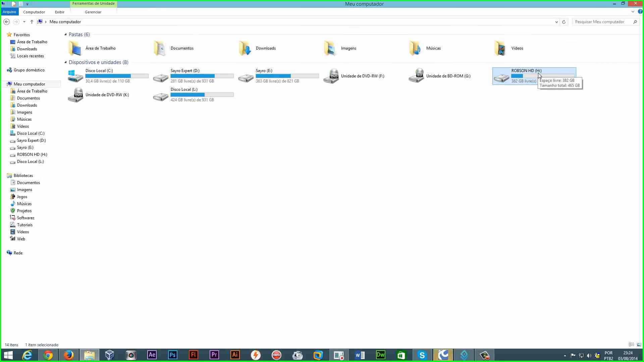Viewport: 644px width, 362px height.
Task: Open Google Chrome from the taskbar
Action: click(48, 355)
